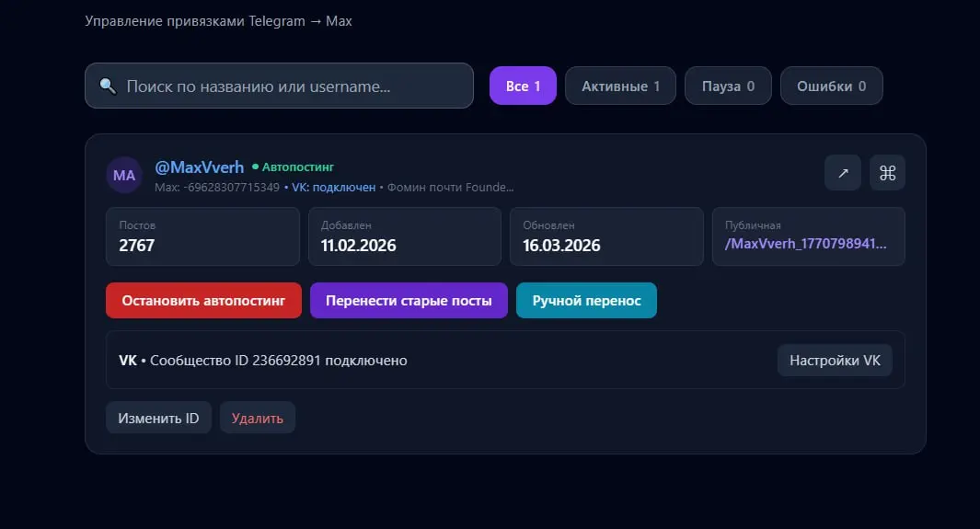Click the Фомин почти Founde... text
The height and width of the screenshot is (529, 980).
[x=450, y=188]
